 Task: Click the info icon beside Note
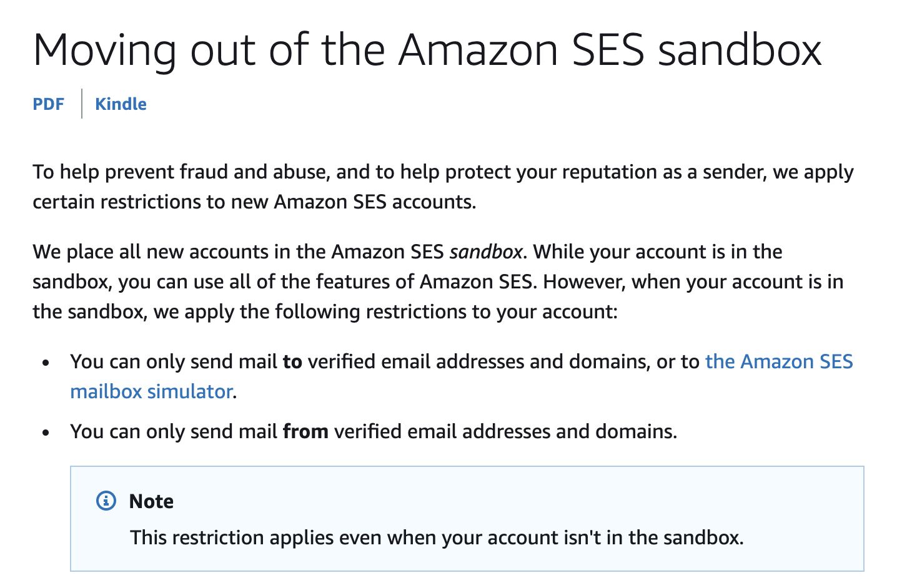tap(106, 501)
